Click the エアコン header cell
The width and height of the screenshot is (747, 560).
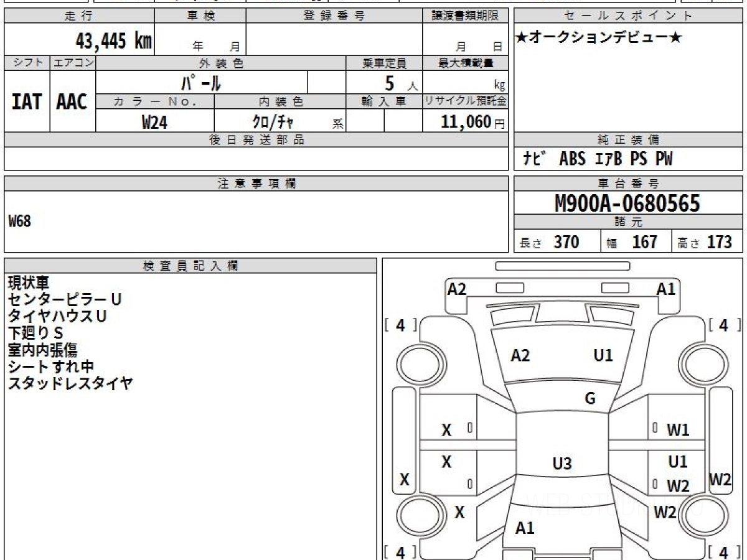[73, 63]
